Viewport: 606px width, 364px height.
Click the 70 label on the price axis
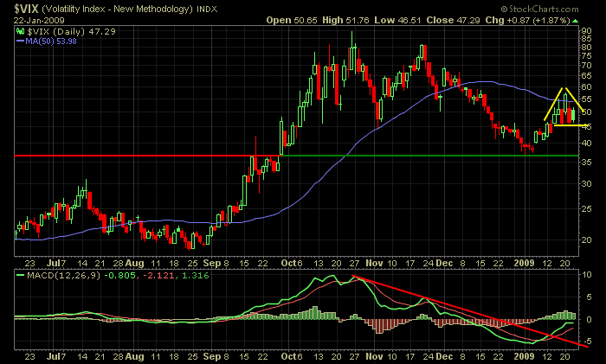pos(586,66)
